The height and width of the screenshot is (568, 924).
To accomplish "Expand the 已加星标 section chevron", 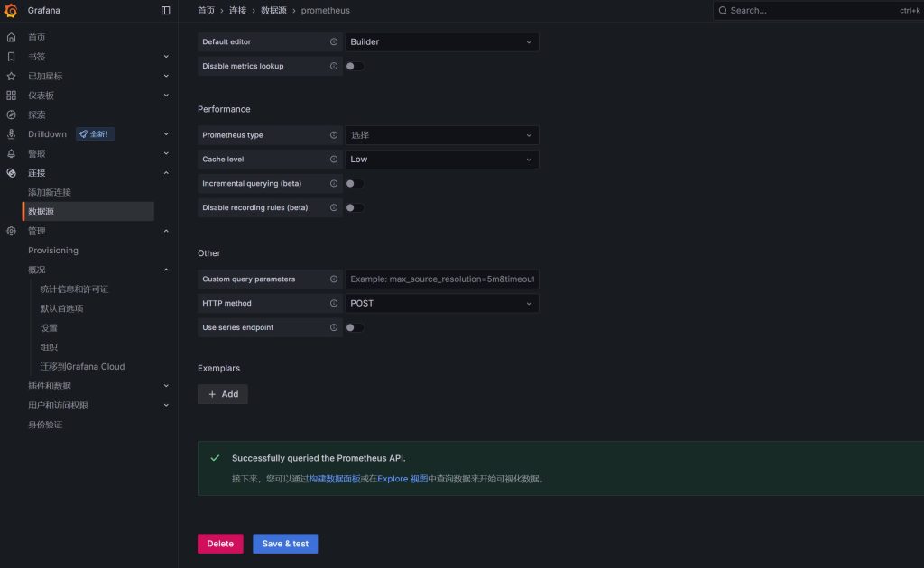I will 166,77.
